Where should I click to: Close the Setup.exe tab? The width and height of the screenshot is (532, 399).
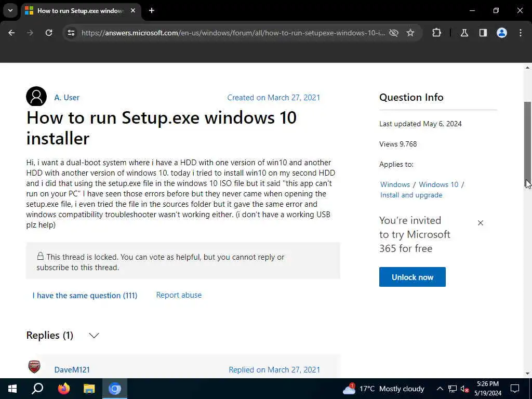pyautogui.click(x=133, y=10)
